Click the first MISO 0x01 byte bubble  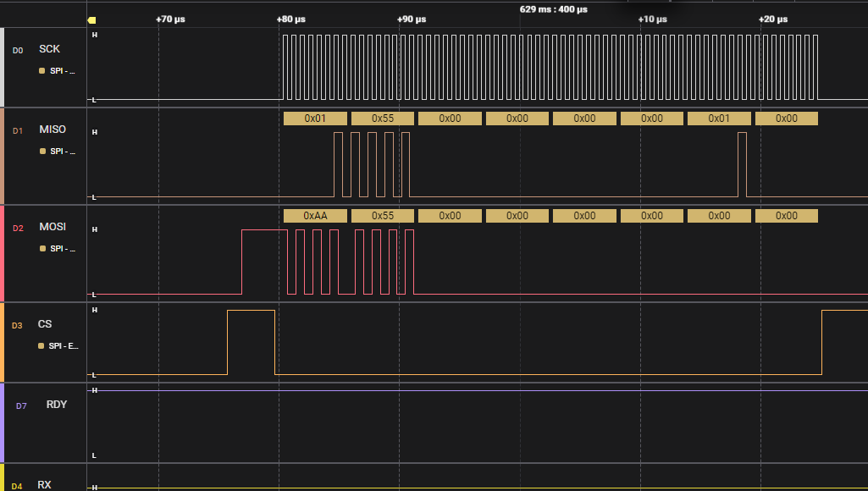(315, 119)
